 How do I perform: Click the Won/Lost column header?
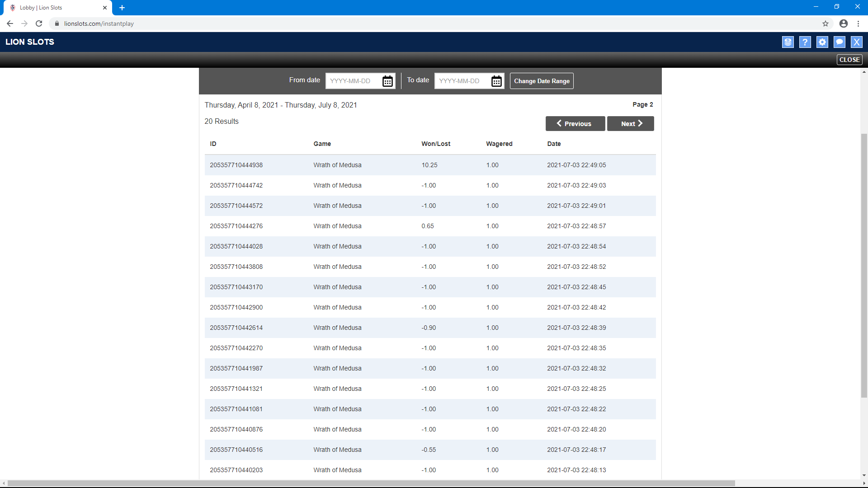click(x=436, y=144)
